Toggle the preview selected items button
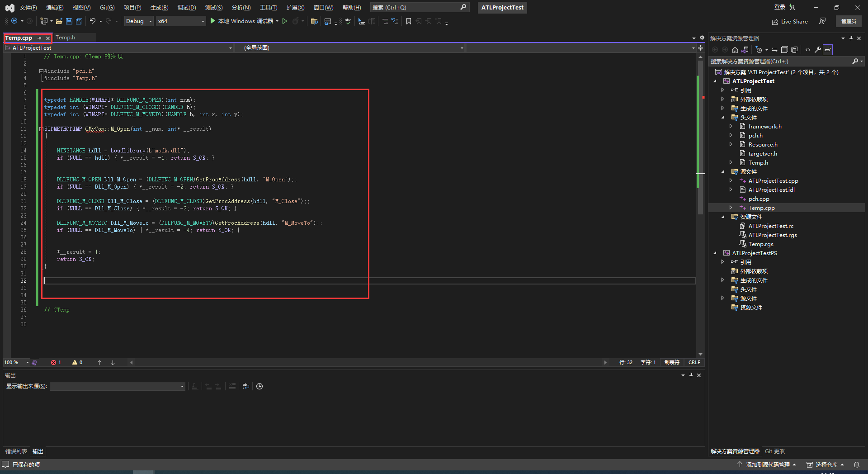This screenshot has height=474, width=868. click(828, 50)
